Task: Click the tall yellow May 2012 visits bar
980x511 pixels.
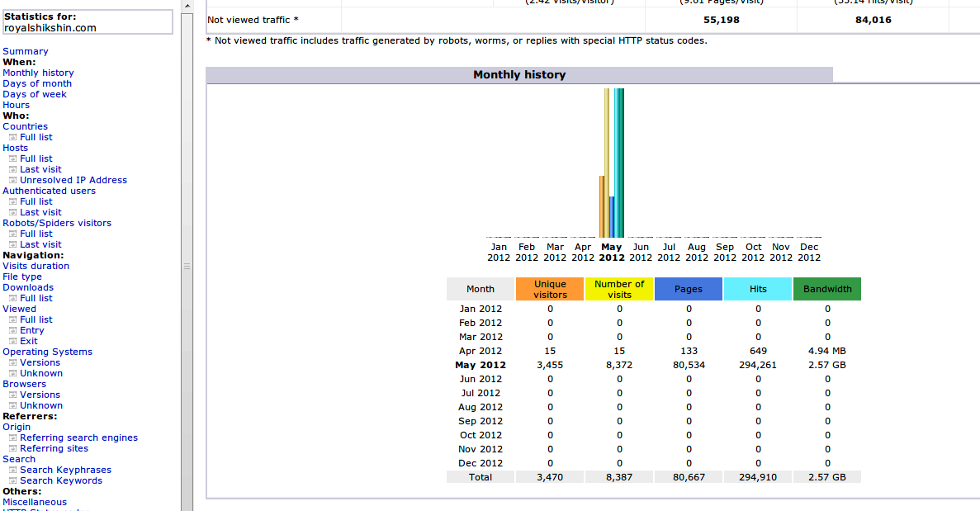Action: point(607,163)
